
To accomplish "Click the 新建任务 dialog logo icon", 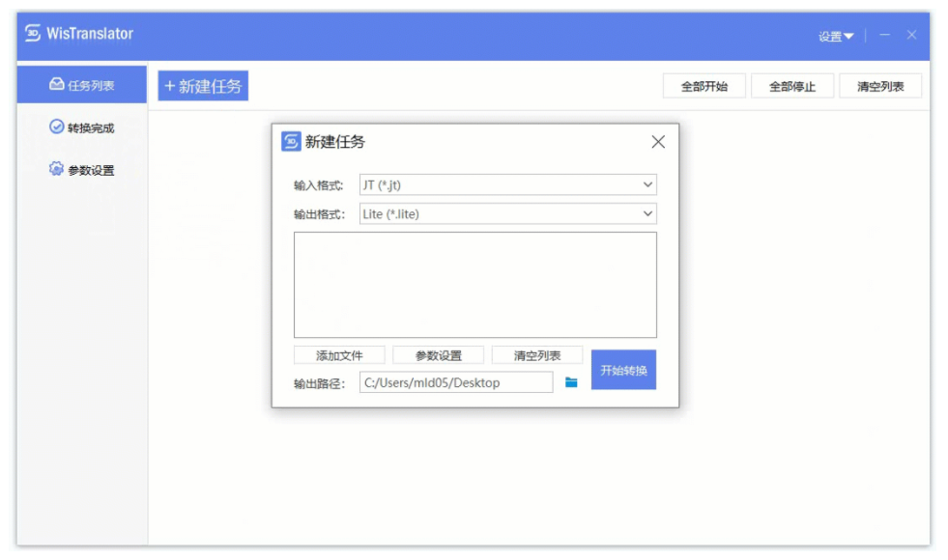I will pyautogui.click(x=291, y=141).
